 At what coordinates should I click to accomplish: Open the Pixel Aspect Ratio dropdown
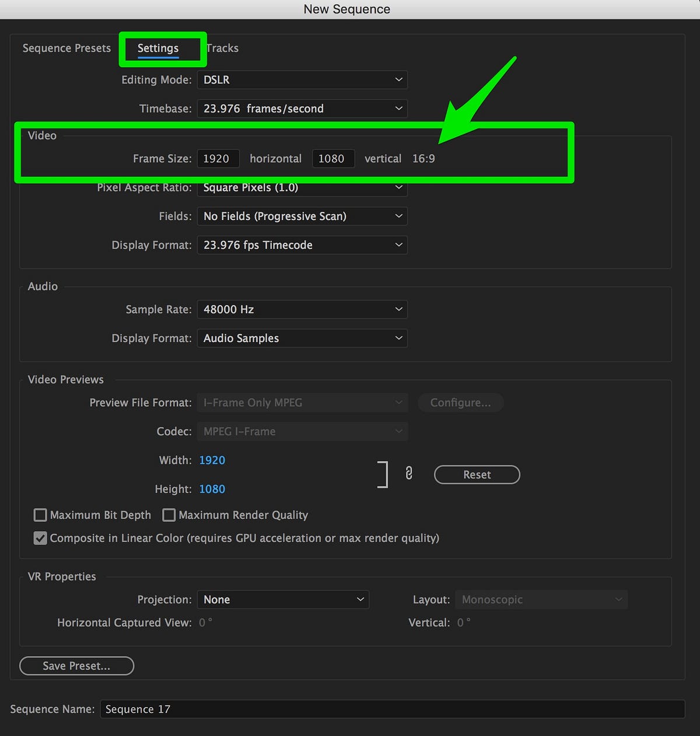click(x=302, y=187)
